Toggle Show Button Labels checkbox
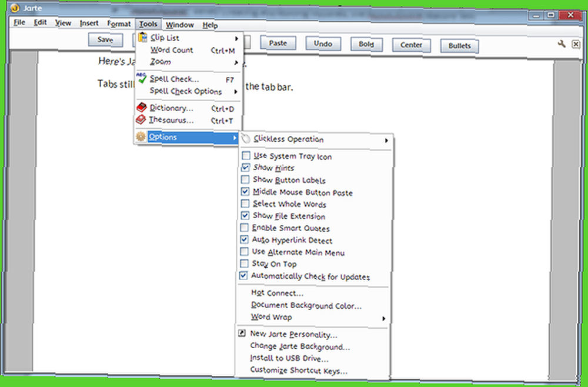This screenshot has height=387, width=588. (245, 179)
